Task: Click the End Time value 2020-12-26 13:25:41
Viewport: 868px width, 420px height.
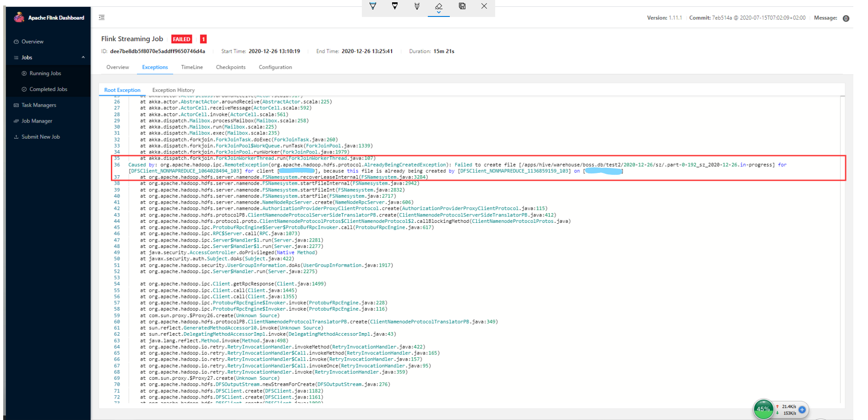Action: coord(367,51)
